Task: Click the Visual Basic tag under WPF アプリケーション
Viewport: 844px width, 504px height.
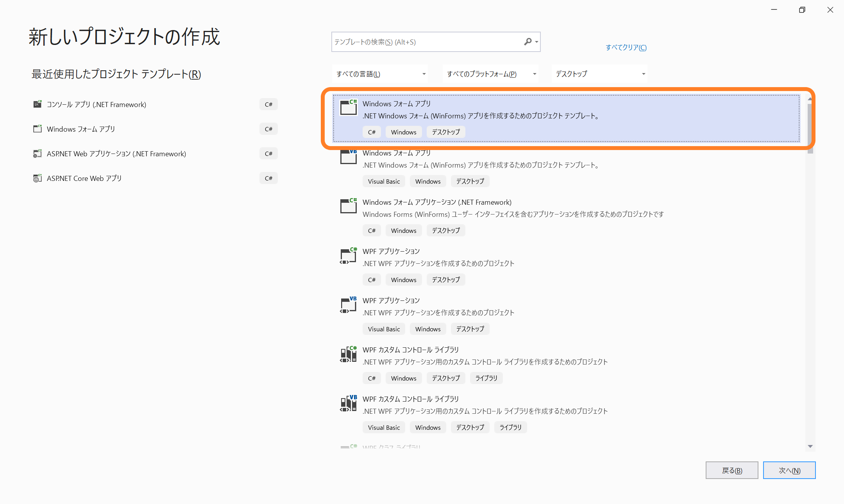Action: coord(384,329)
